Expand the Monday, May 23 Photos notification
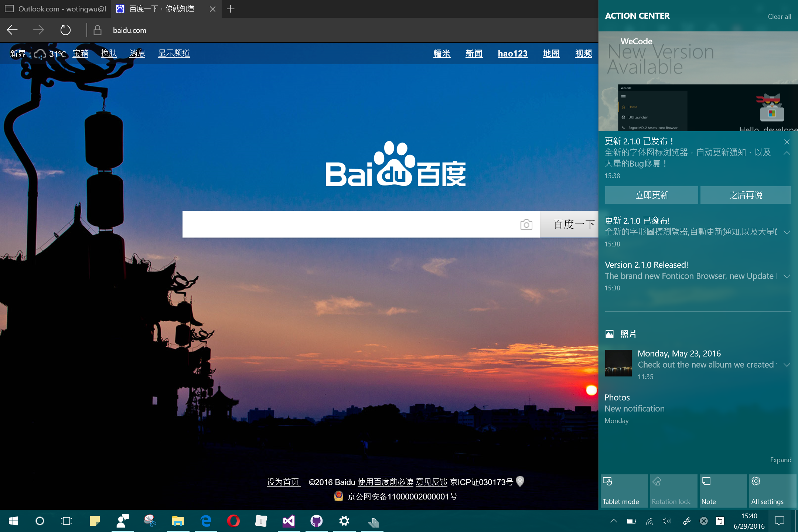The image size is (798, 532). tap(787, 365)
